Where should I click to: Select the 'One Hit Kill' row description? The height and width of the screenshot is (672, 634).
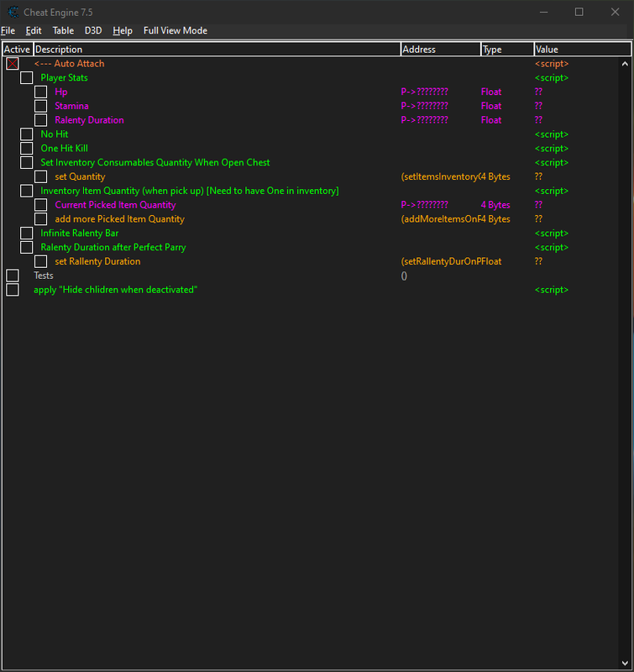pos(65,149)
